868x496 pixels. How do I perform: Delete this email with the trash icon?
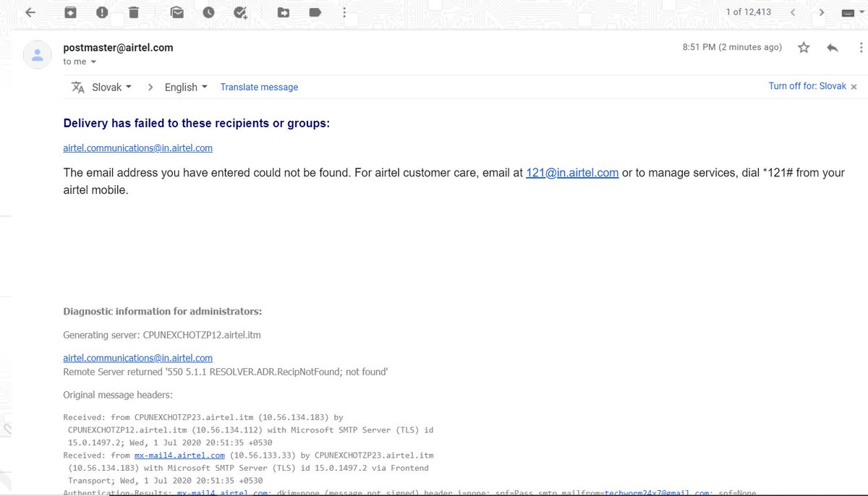tap(133, 12)
